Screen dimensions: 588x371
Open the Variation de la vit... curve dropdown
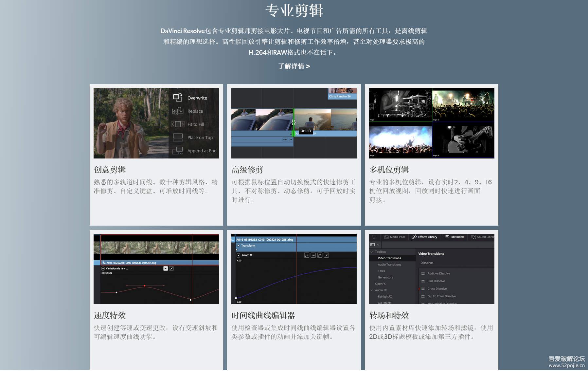point(103,269)
